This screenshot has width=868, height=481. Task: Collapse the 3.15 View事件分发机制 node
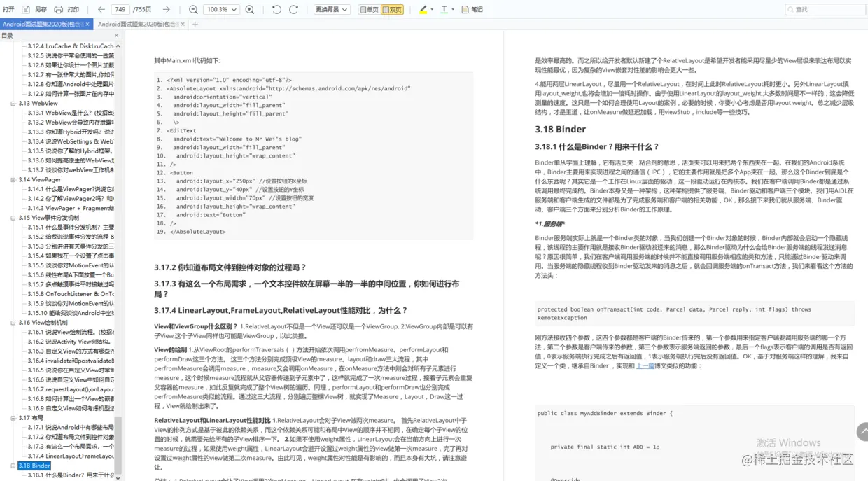13,218
